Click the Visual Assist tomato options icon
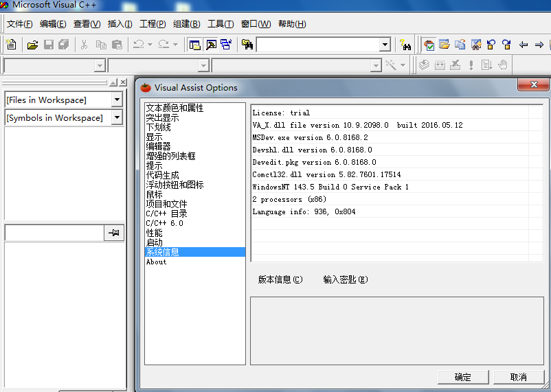Viewport: 551px width, 392px height. (429, 45)
